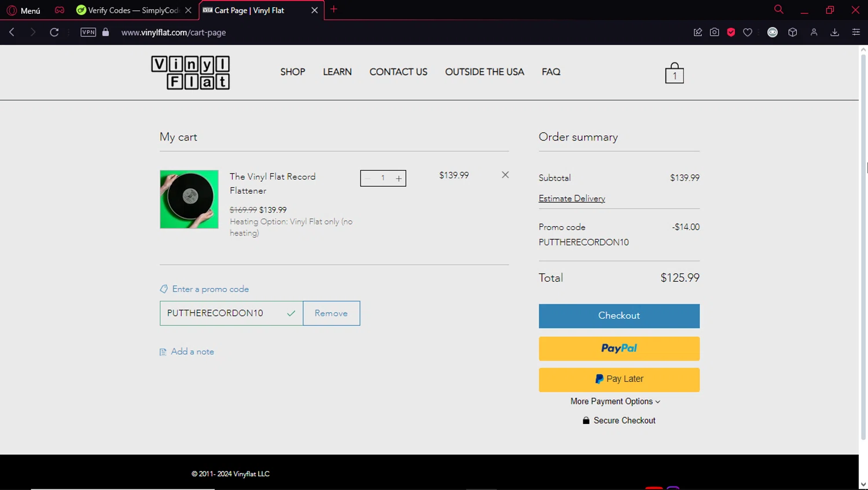This screenshot has height=490, width=868.
Task: Close the Cart Page tab
Action: [315, 10]
